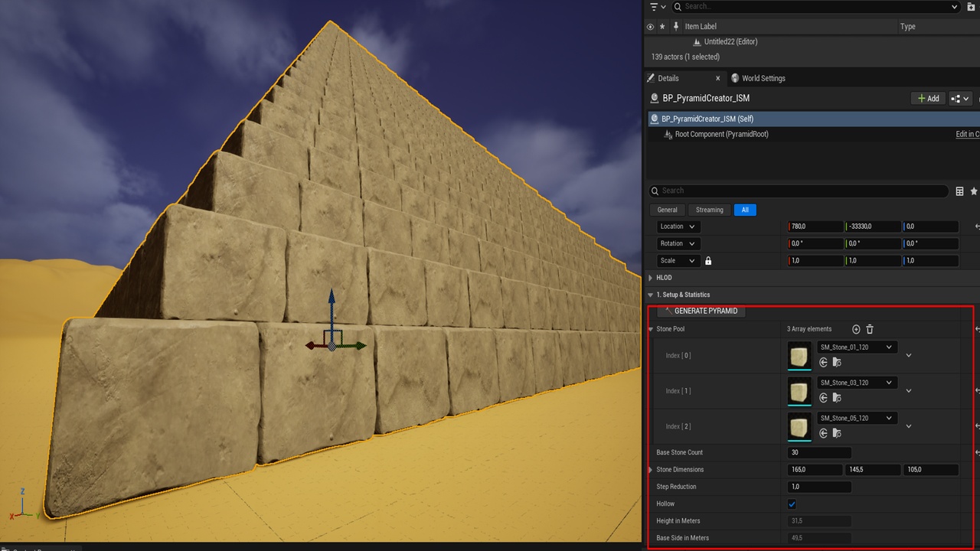This screenshot has width=980, height=551.
Task: Open the Outliner filter options icon
Action: (x=653, y=6)
